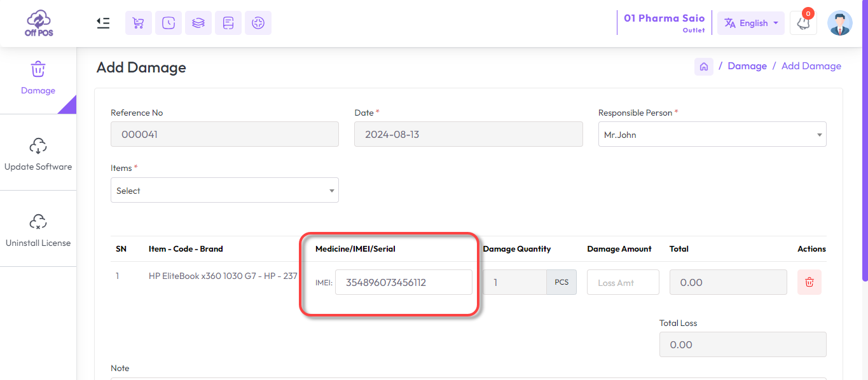Delete row using red trash icon
Viewport: 868px width, 380px height.
coord(809,282)
